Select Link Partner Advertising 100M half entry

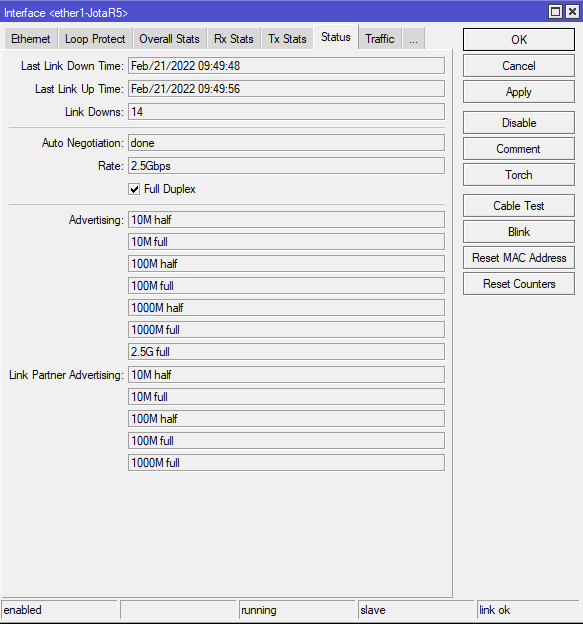click(x=286, y=419)
